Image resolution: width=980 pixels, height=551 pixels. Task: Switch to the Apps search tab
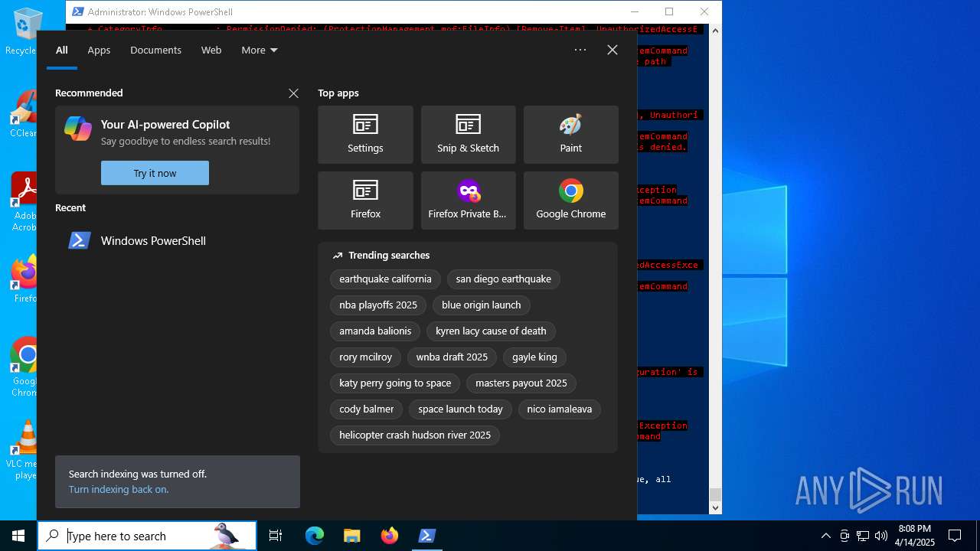click(x=99, y=50)
